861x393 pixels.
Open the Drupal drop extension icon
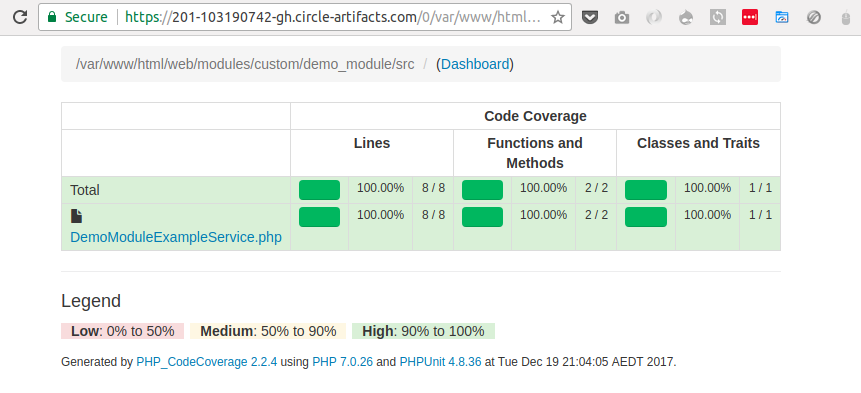686,18
